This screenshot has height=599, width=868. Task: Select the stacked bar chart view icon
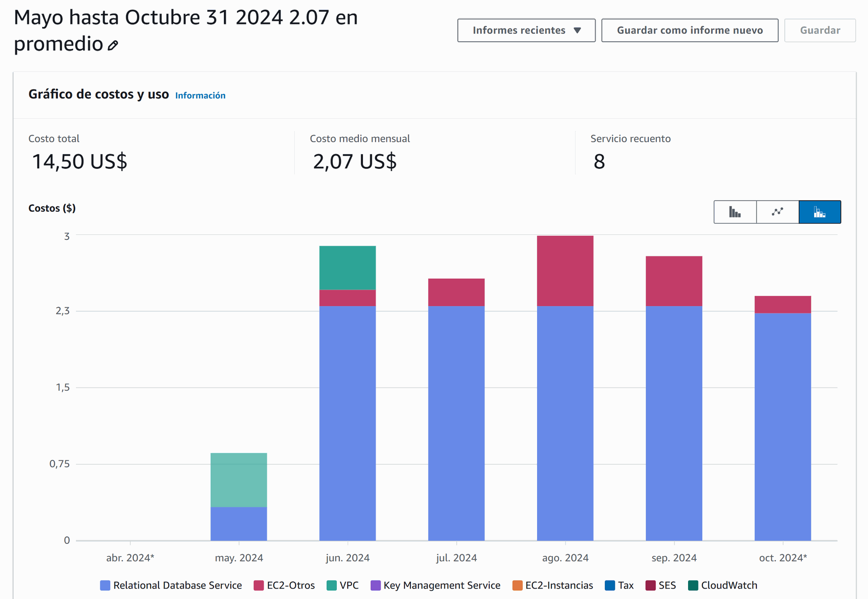[x=819, y=212]
